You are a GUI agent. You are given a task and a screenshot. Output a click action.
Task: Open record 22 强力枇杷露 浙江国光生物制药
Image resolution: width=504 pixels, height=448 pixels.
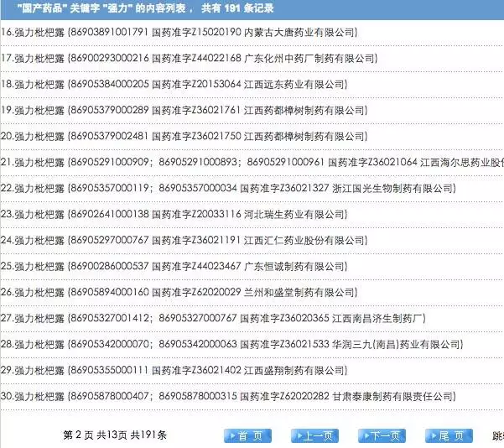point(228,188)
